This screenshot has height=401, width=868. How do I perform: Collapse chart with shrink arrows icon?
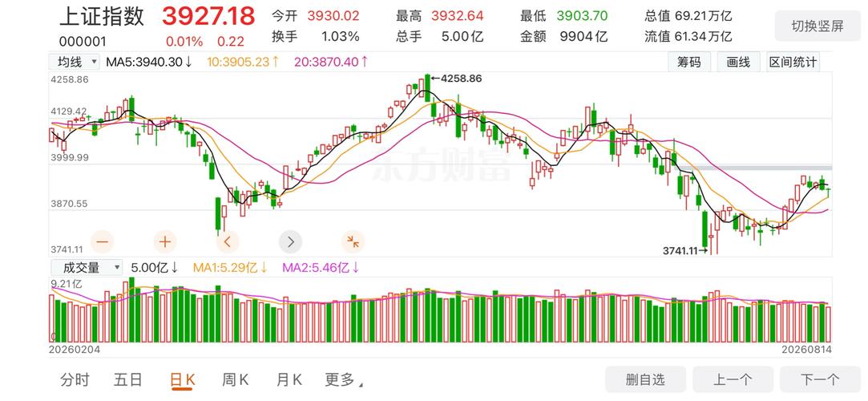pyautogui.click(x=353, y=241)
